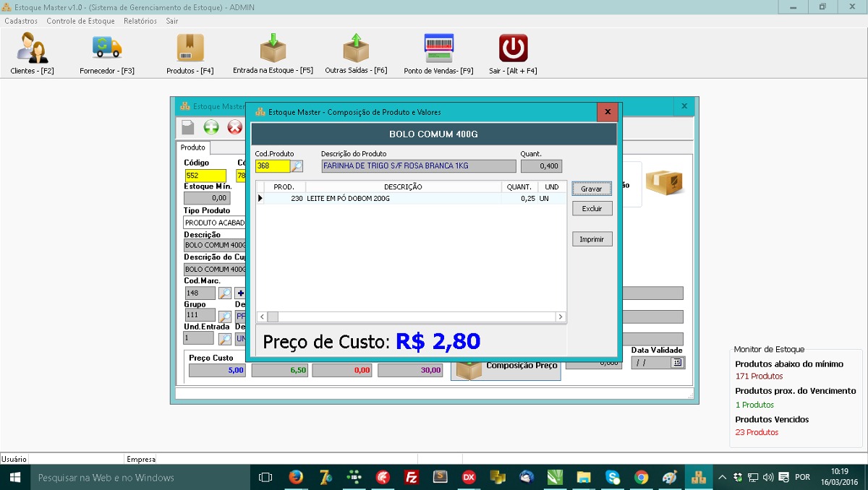Click the Imprimir button
Screen dimensions: 868x490
592,239
